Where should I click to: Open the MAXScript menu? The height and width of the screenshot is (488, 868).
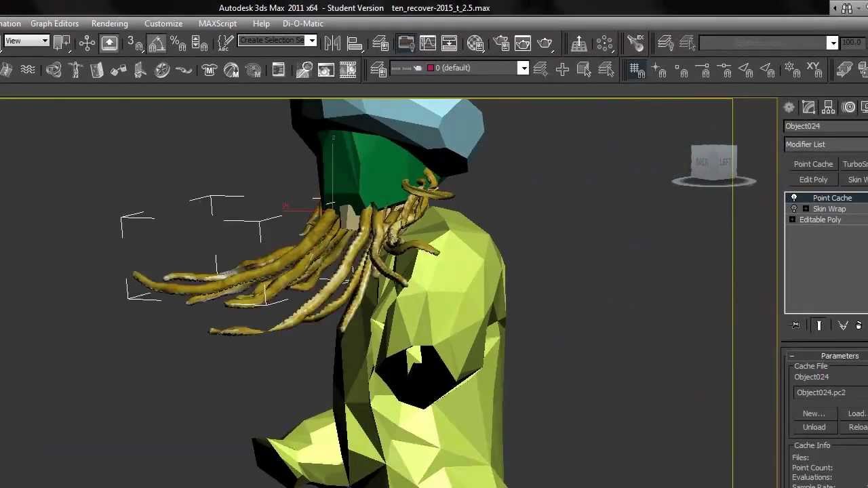coord(218,23)
